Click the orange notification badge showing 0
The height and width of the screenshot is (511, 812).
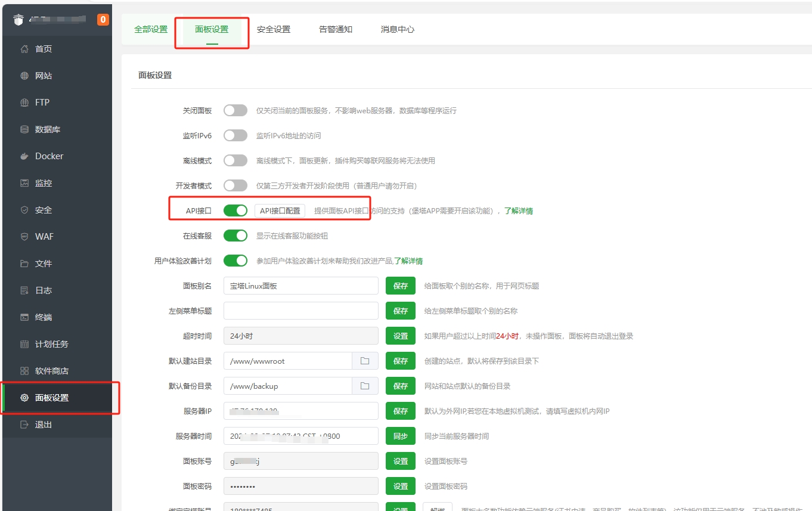coord(103,20)
